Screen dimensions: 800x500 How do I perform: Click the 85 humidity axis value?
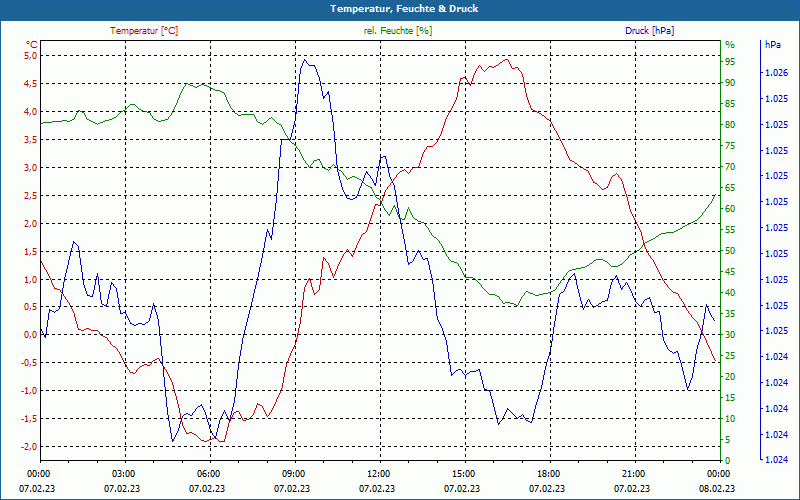(x=730, y=104)
